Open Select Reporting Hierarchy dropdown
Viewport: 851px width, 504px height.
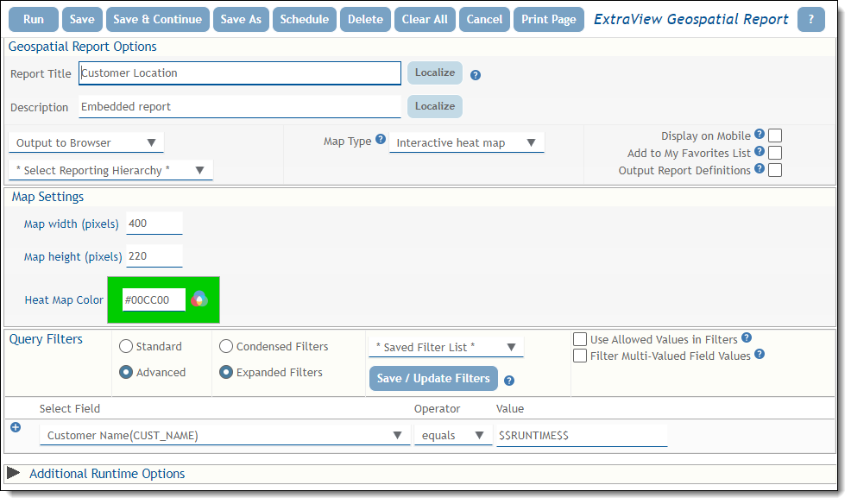110,170
